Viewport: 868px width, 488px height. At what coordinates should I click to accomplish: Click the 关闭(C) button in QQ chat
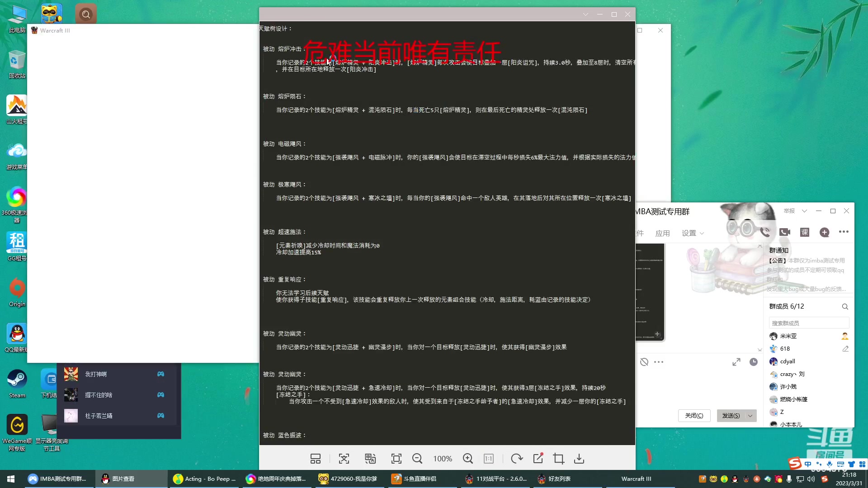(x=693, y=415)
